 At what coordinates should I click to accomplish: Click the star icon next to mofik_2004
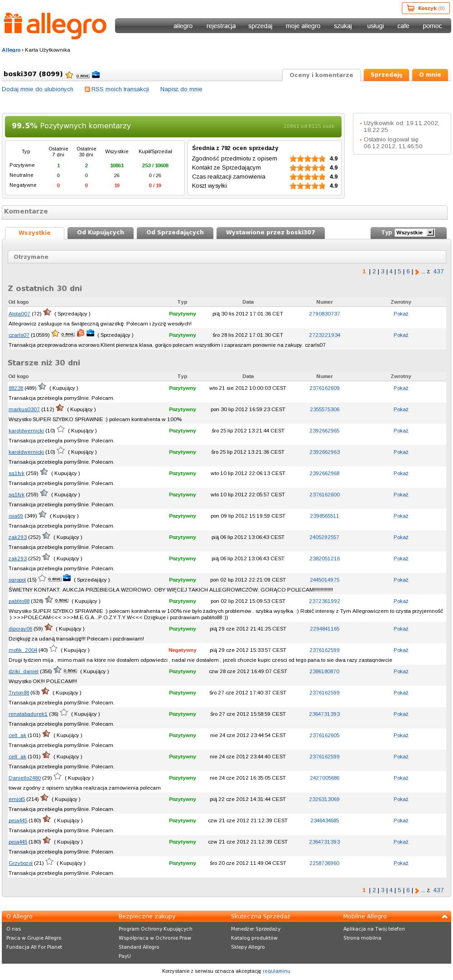53,649
